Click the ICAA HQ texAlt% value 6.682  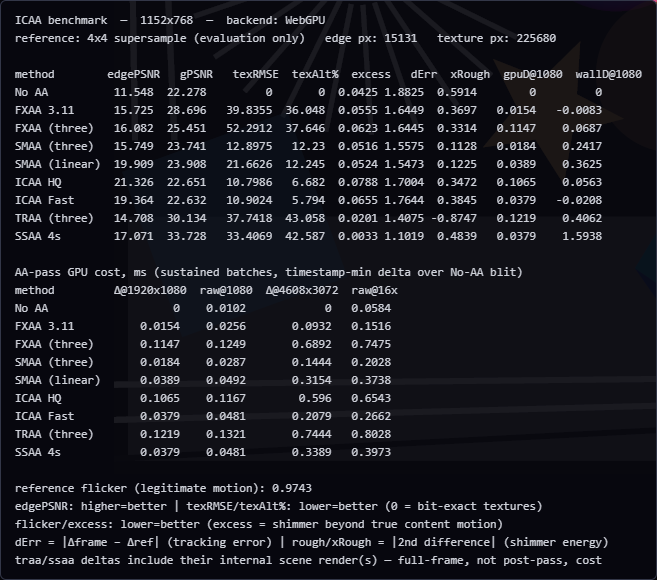[x=308, y=182]
